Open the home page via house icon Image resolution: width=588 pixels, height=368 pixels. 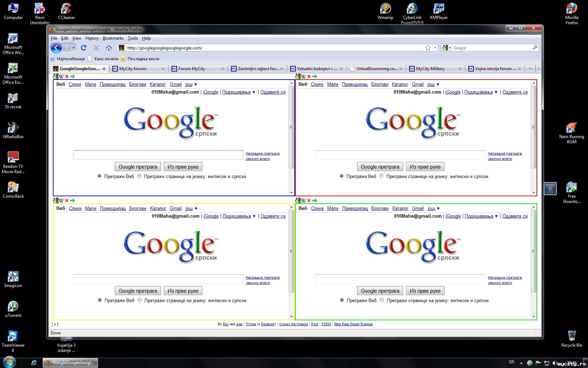tap(109, 48)
